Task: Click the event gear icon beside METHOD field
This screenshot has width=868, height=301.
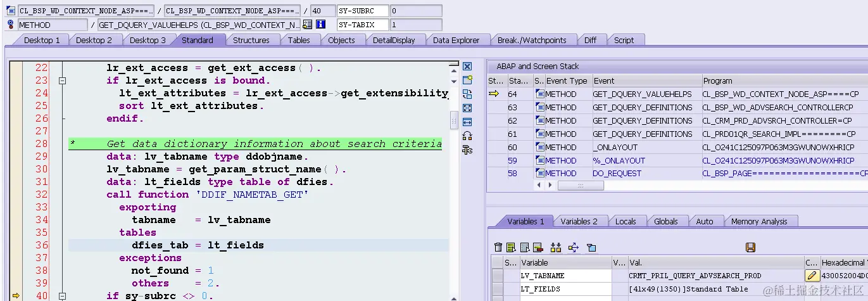Action: (11, 25)
